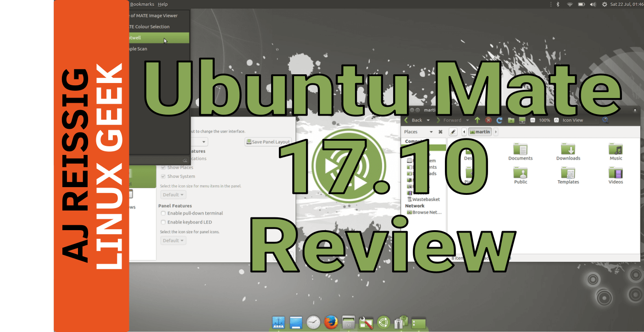
Task: Zoom in using the icon after 100%
Action: tap(556, 120)
